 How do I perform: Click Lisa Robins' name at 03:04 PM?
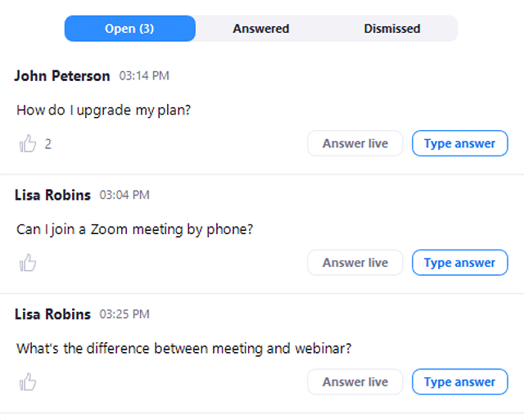[x=52, y=196]
